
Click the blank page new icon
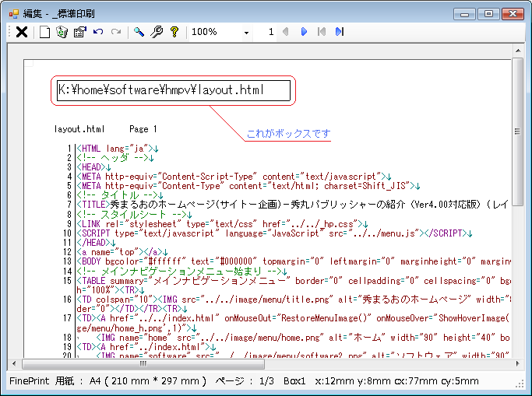point(45,32)
